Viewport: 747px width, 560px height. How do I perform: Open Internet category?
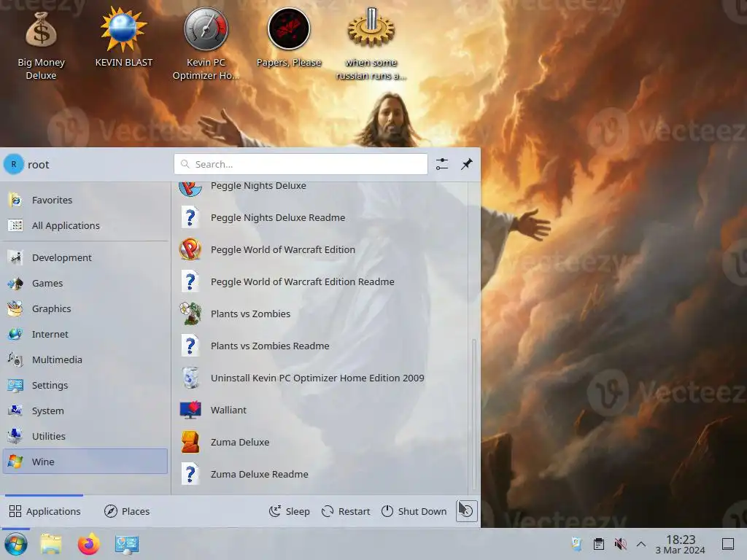(x=85, y=334)
